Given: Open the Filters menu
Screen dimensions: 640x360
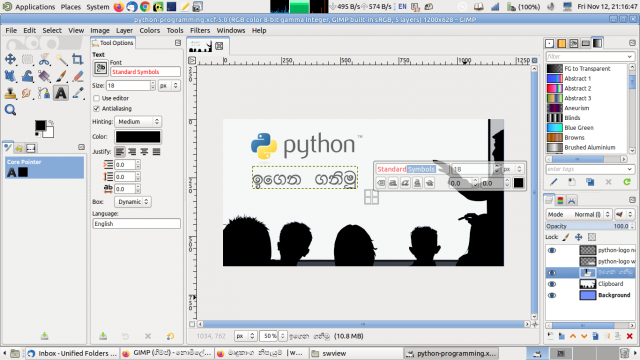Looking at the screenshot, I should pyautogui.click(x=200, y=30).
